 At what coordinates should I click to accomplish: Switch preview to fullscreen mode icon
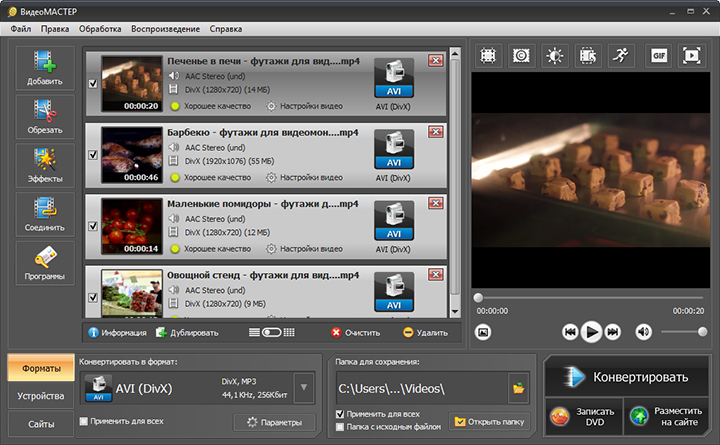pyautogui.click(x=692, y=56)
